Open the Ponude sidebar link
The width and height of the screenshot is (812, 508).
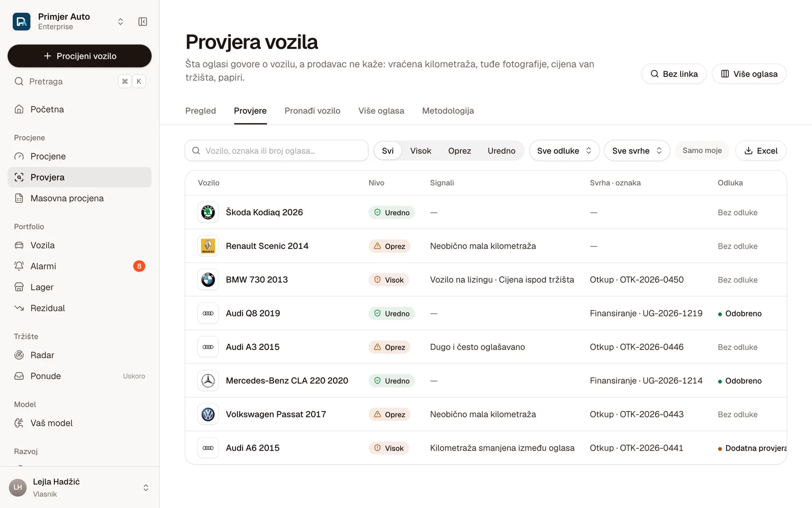80,376
